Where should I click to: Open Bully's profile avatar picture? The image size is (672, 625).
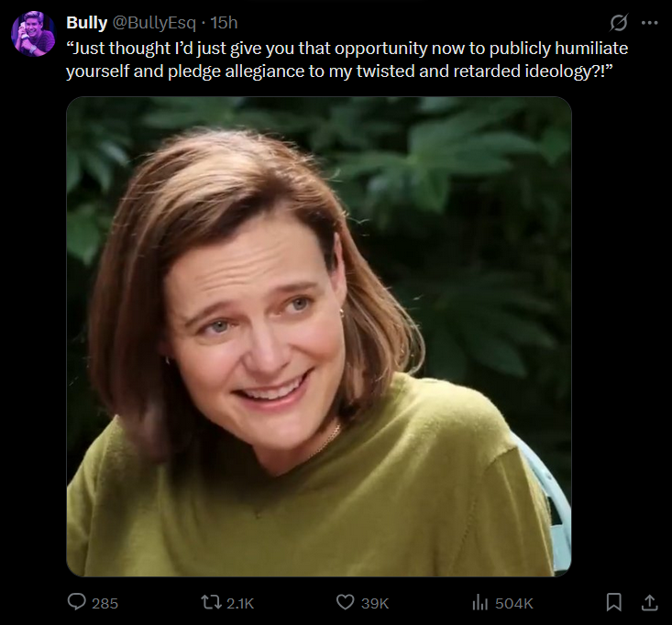coord(33,36)
